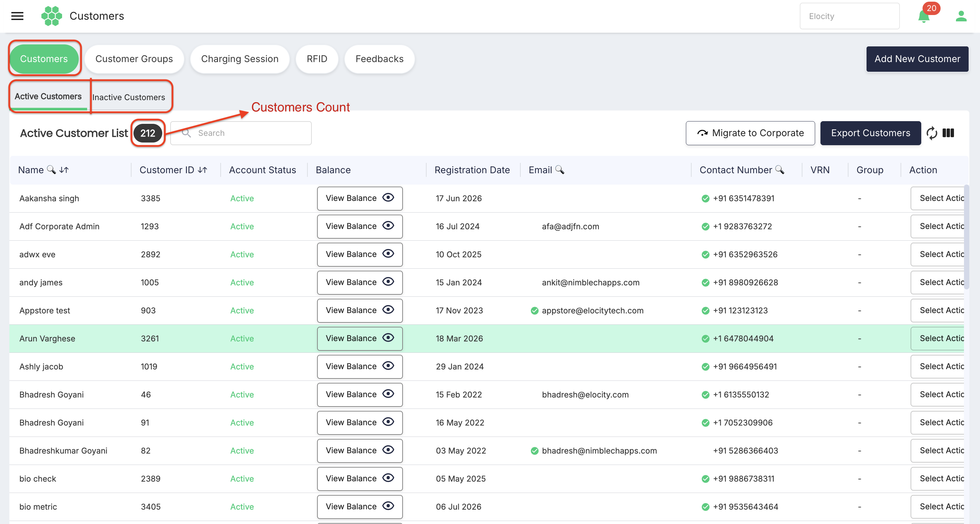Click verified check beside +1 6135550132
The width and height of the screenshot is (980, 524).
point(705,395)
